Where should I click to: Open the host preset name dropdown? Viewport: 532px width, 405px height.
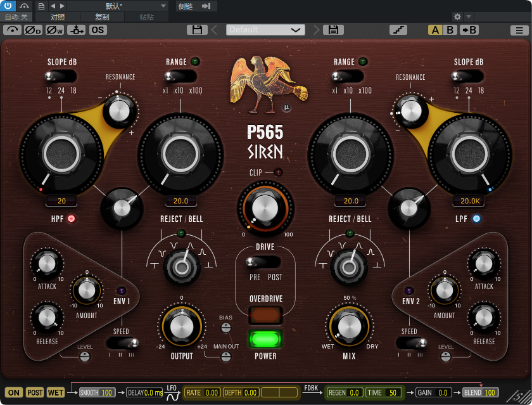[x=118, y=6]
